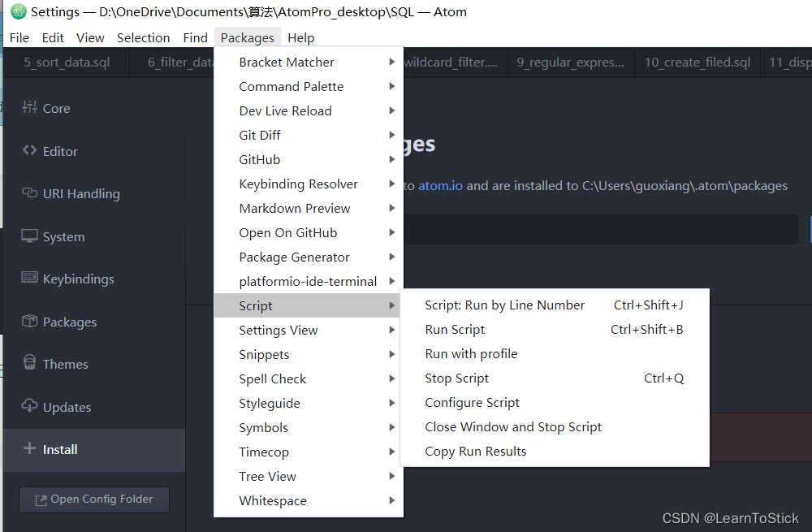Highlight the Script menu entry
The height and width of the screenshot is (532, 812).
[x=308, y=305]
